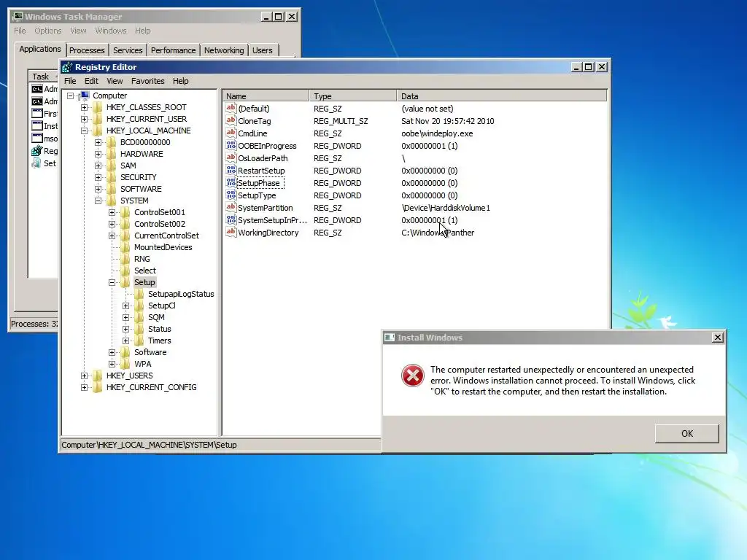The image size is (747, 560).
Task: Expand the HARDWARE key
Action: tap(98, 155)
